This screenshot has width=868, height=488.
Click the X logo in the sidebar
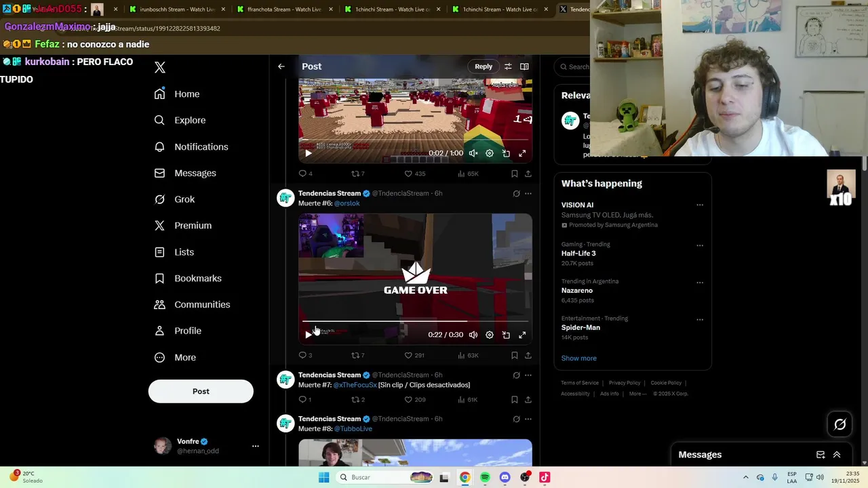click(160, 67)
